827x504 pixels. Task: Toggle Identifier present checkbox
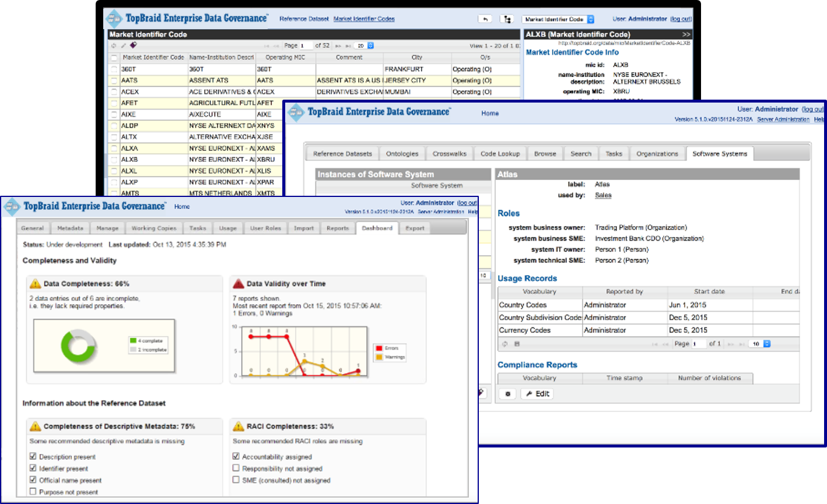click(x=33, y=468)
